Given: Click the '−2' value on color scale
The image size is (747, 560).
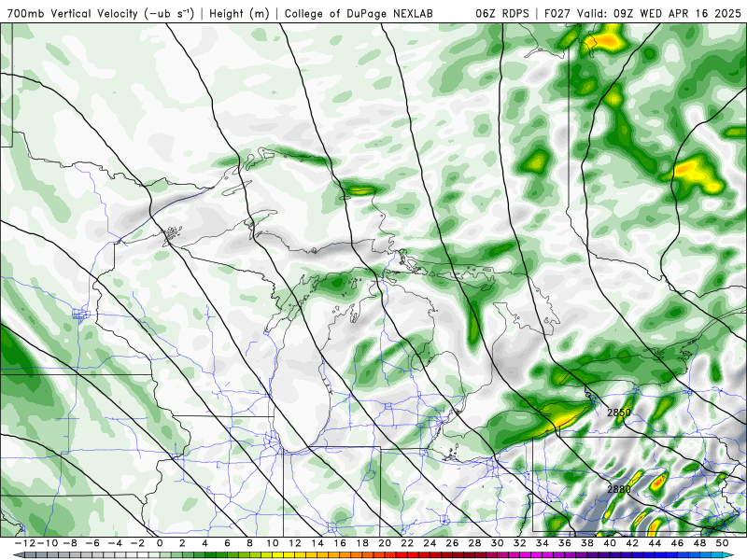Looking at the screenshot, I should 136,543.
